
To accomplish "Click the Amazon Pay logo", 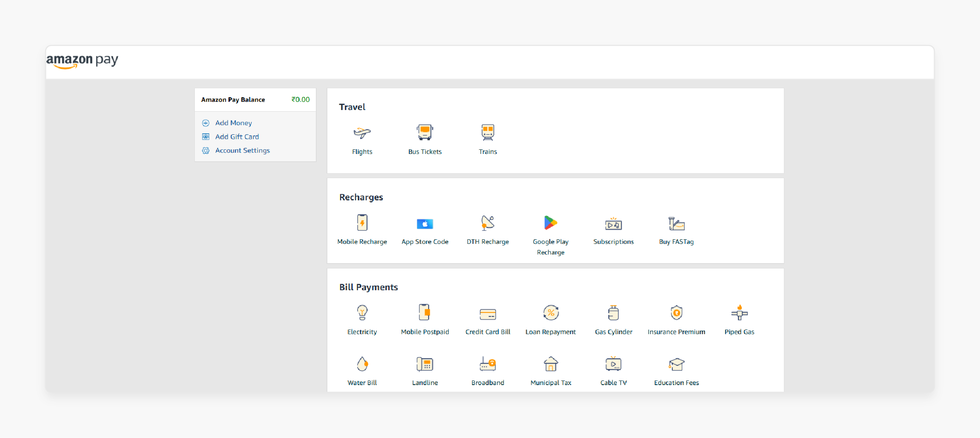I will point(82,61).
